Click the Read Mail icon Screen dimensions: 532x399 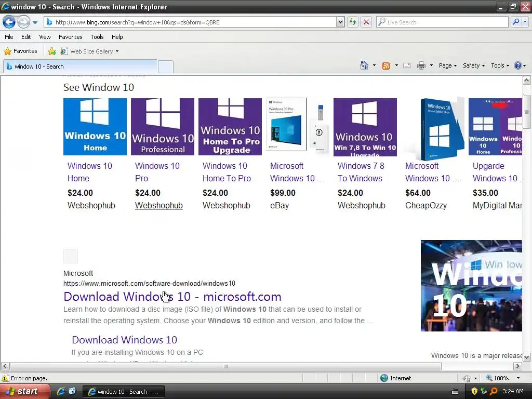click(x=407, y=65)
